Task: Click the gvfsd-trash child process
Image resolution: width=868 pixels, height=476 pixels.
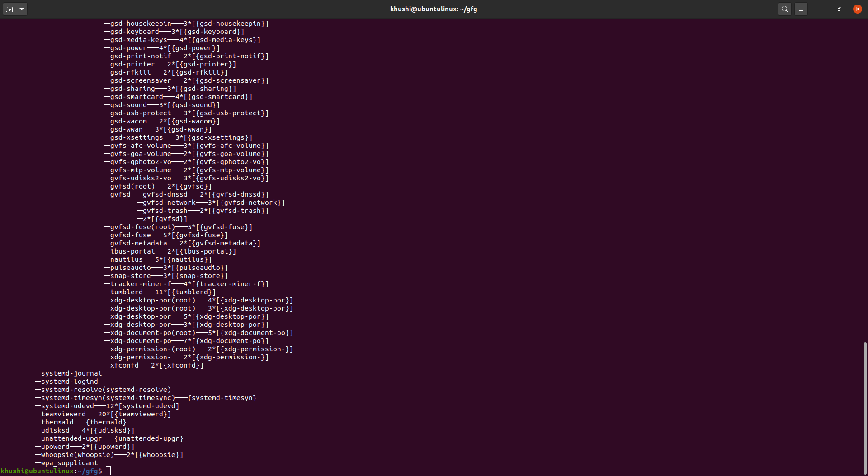Action: pyautogui.click(x=206, y=211)
